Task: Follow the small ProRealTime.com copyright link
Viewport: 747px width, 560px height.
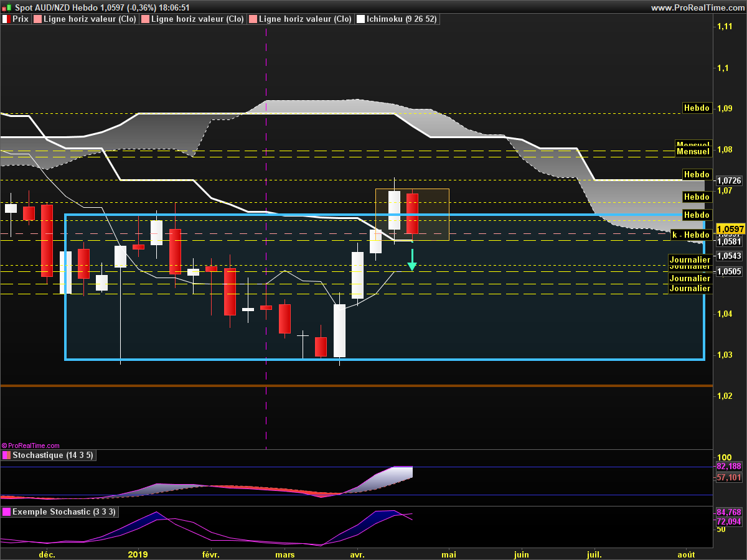Action: [x=31, y=446]
